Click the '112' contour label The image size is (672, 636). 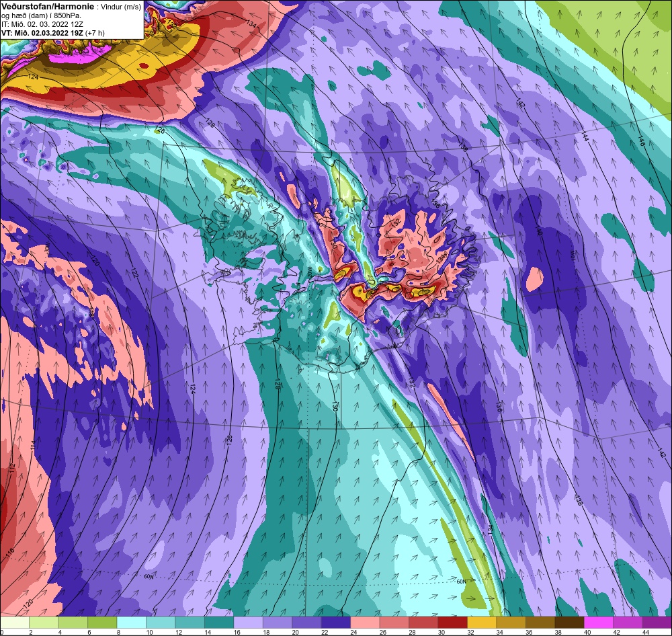pyautogui.click(x=11, y=469)
